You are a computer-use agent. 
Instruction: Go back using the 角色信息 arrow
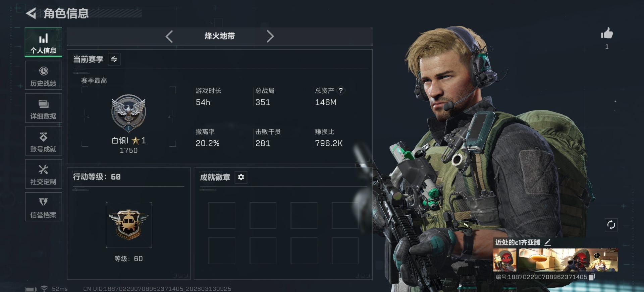[31, 13]
